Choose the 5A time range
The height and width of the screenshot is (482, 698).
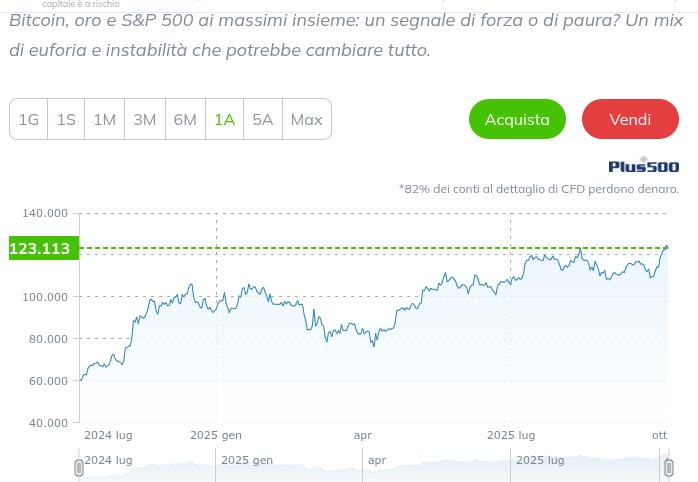click(263, 119)
